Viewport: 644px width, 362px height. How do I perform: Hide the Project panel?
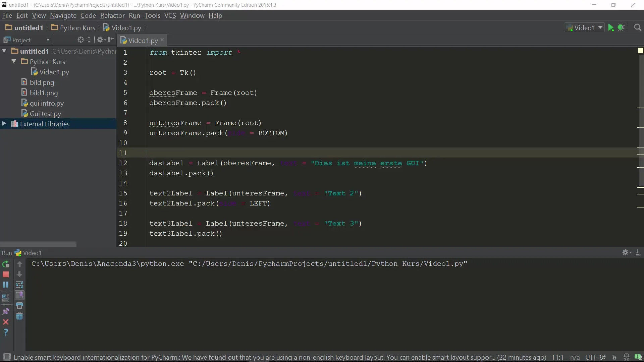pos(111,40)
